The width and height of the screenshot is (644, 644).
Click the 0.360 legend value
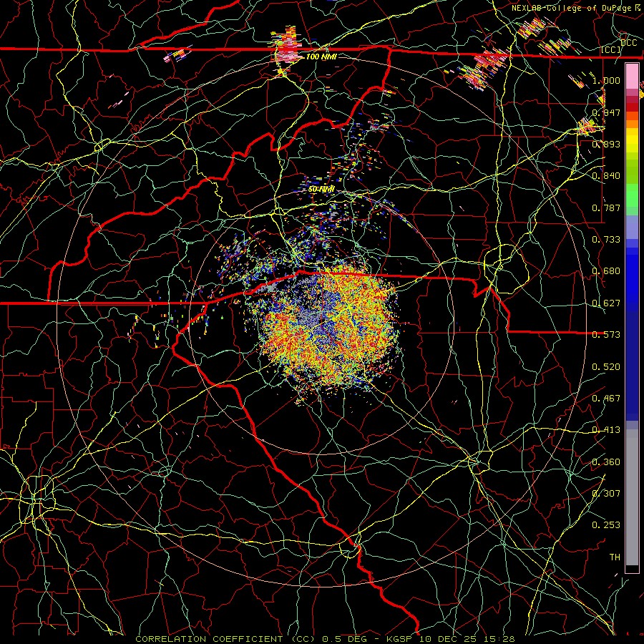point(606,462)
